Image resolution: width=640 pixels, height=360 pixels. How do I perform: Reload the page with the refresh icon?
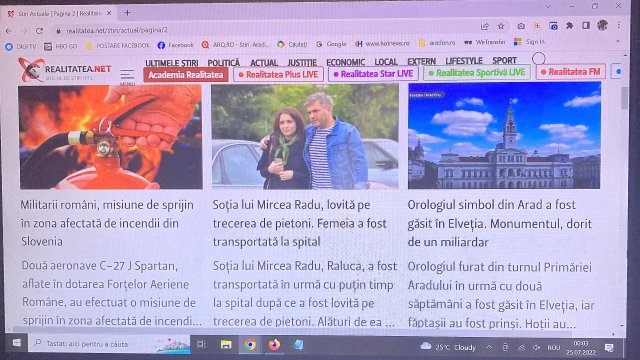coord(39,31)
